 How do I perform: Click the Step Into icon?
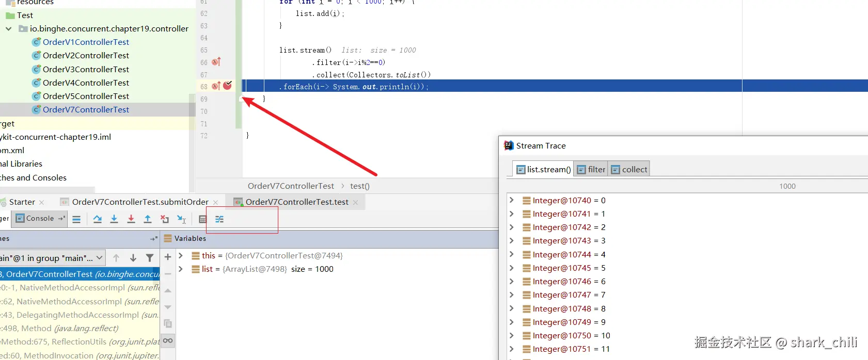point(114,219)
